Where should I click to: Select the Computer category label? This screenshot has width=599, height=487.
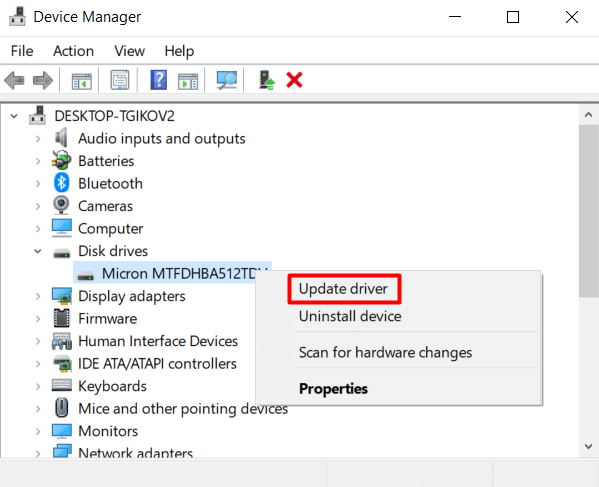click(110, 228)
